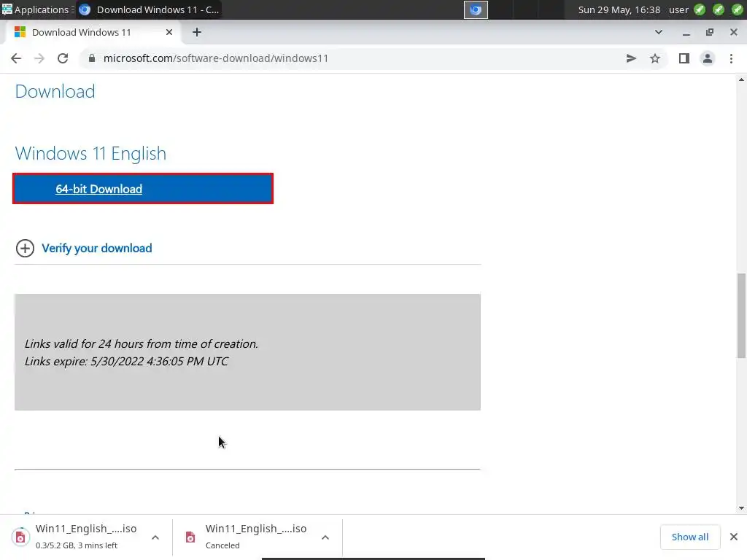Open the browser side panel
The height and width of the screenshot is (560, 747).
coord(684,58)
